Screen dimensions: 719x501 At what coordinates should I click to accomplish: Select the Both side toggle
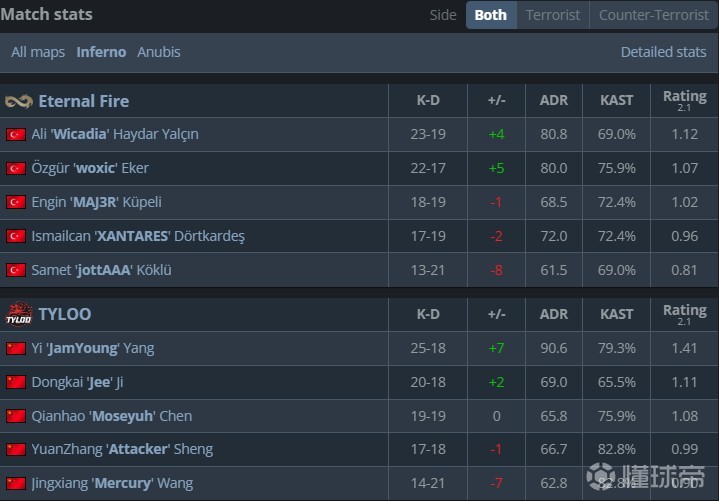[x=490, y=15]
